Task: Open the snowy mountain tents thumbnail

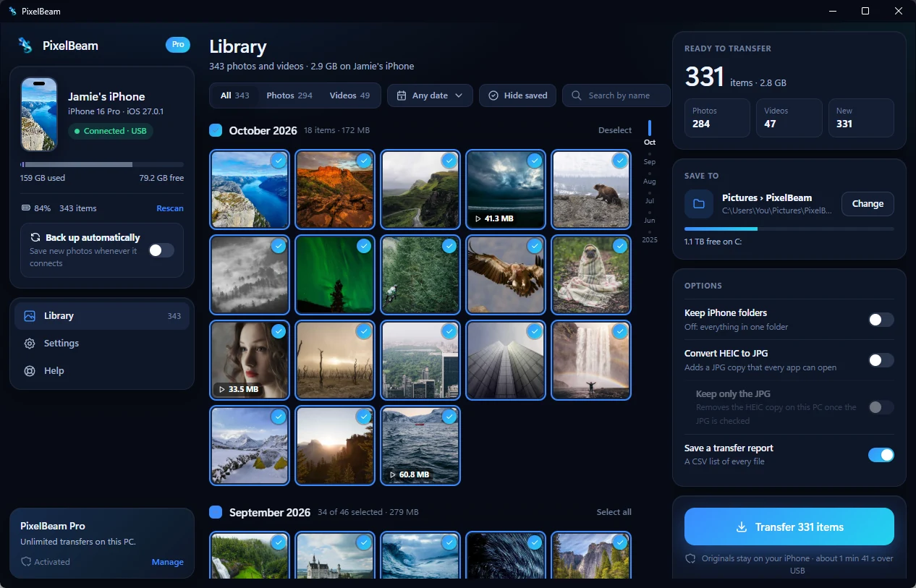Action: pos(250,446)
